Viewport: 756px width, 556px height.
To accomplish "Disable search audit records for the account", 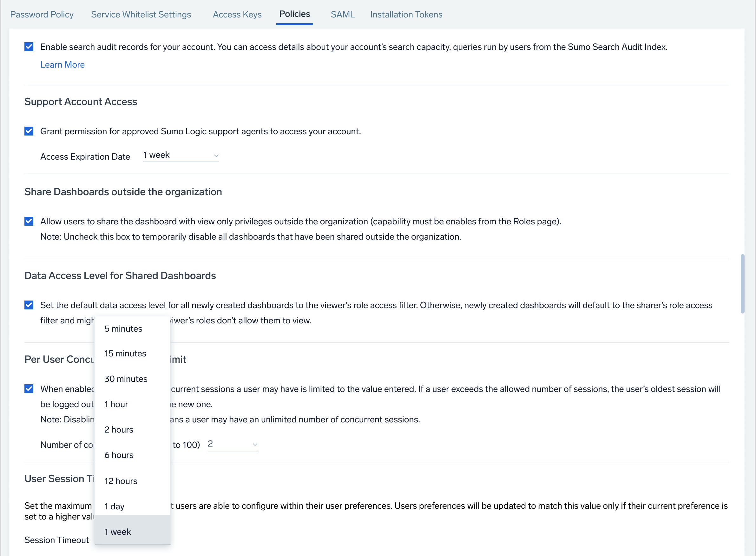I will click(29, 47).
